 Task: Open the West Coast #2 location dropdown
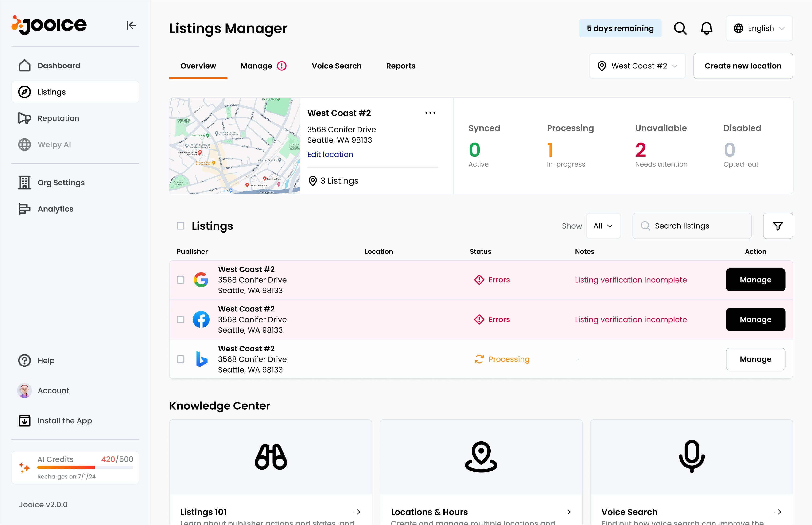637,66
